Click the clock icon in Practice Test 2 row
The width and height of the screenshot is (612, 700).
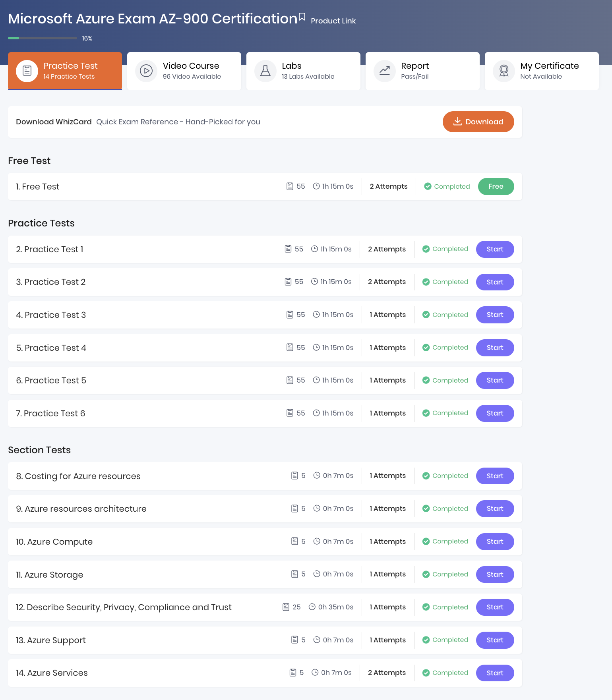(x=314, y=281)
